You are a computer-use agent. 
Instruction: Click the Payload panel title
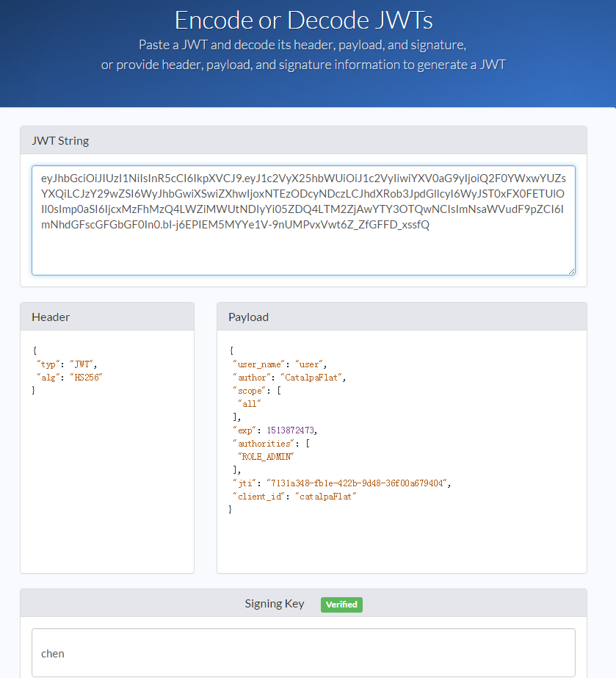click(248, 317)
